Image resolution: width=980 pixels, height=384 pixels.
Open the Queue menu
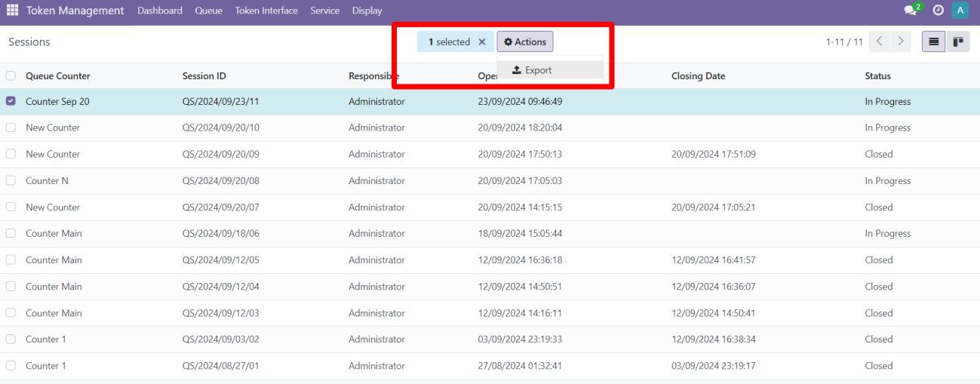pos(208,11)
